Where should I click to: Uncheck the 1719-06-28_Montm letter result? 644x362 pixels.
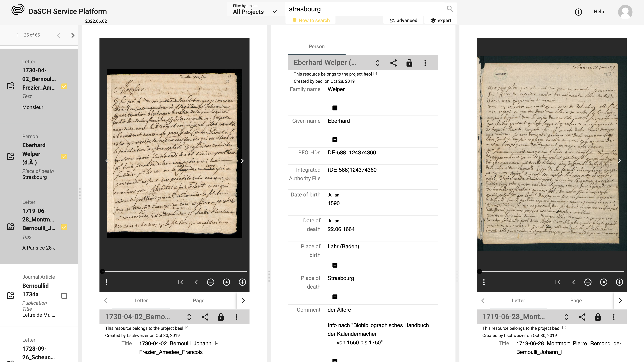click(x=64, y=227)
